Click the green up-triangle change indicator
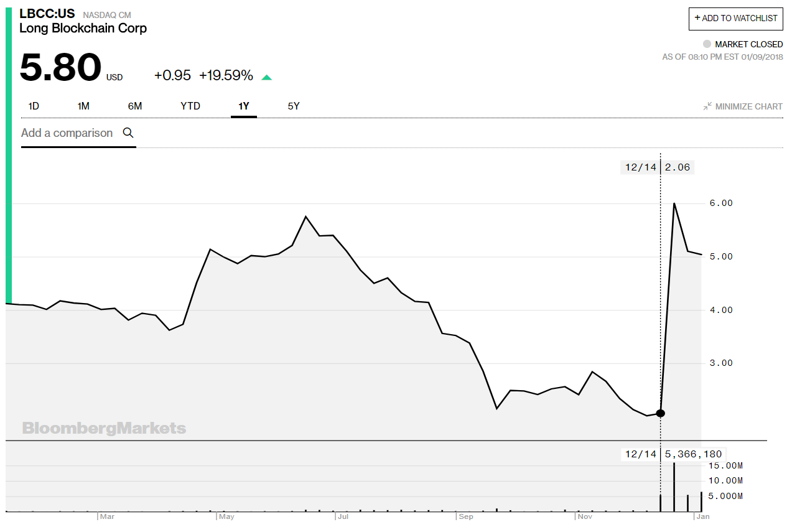 (x=266, y=77)
